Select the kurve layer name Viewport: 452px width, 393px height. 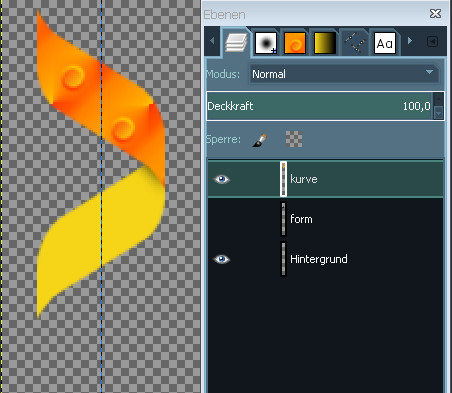click(x=304, y=179)
